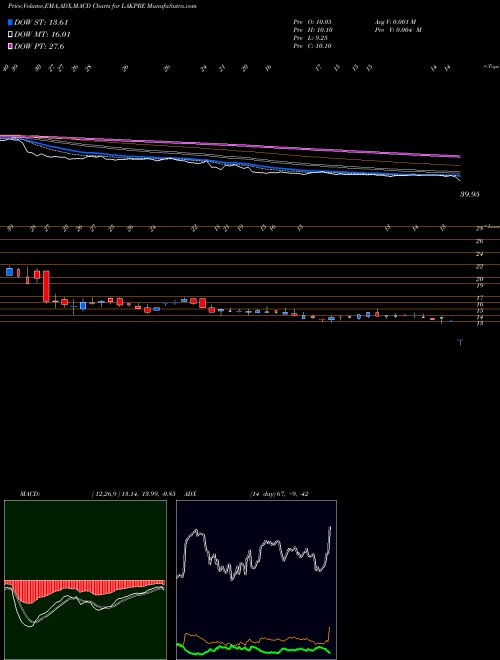Click the 28 price axis label
The width and height of the screenshot is (500, 660).
click(x=479, y=229)
